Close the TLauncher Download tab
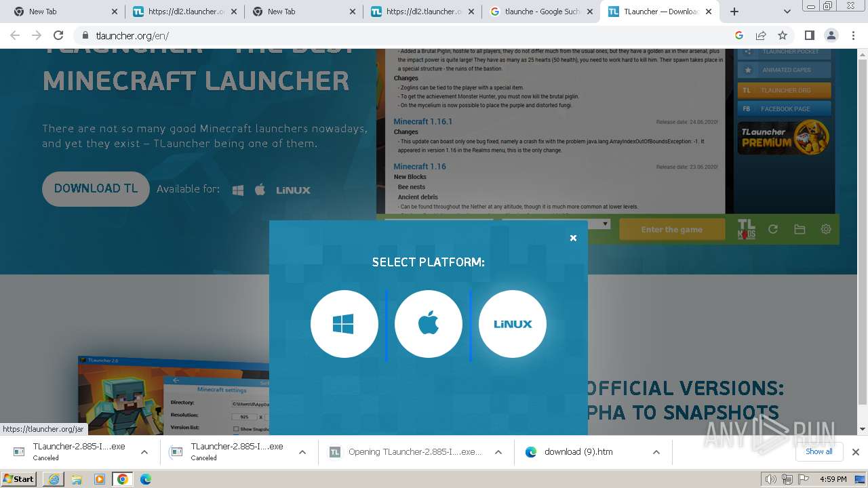868x488 pixels. click(x=710, y=12)
